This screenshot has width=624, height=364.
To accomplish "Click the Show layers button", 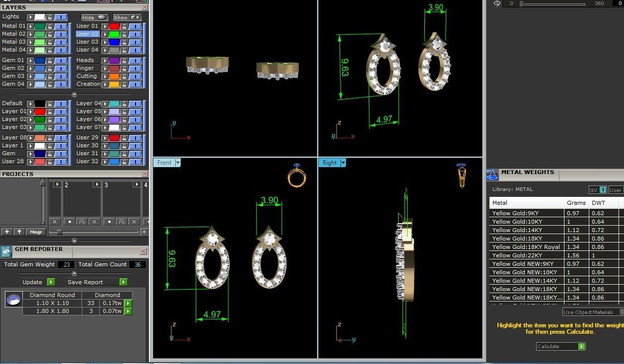I will coord(127,17).
